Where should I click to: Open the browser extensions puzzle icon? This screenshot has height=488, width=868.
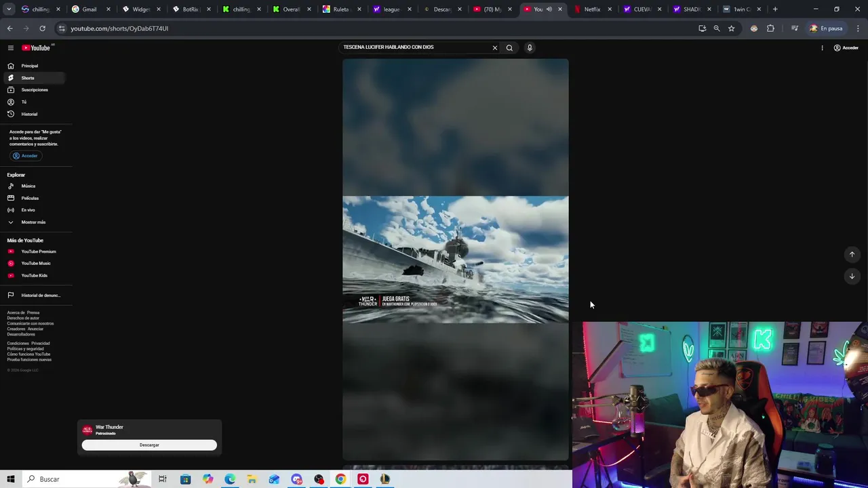click(x=770, y=28)
